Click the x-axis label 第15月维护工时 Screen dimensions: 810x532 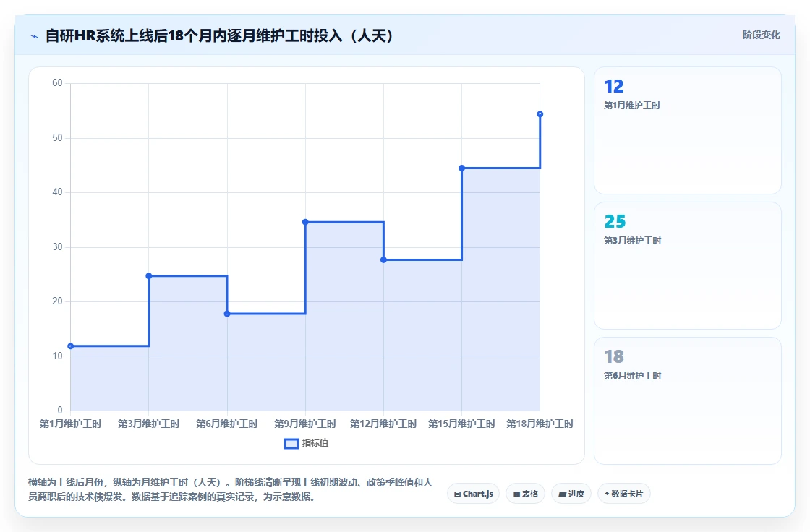[462, 424]
